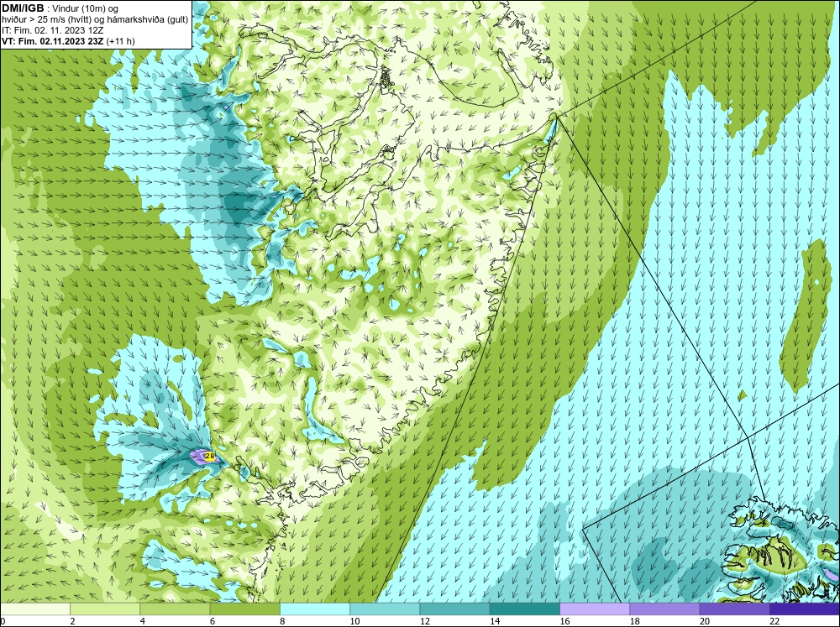This screenshot has height=627, width=840.
Task: Click the legend label 4
Action: 143,621
